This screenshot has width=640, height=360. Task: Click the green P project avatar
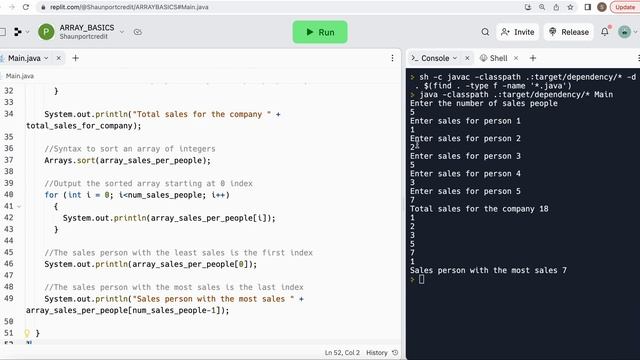pyautogui.click(x=46, y=32)
